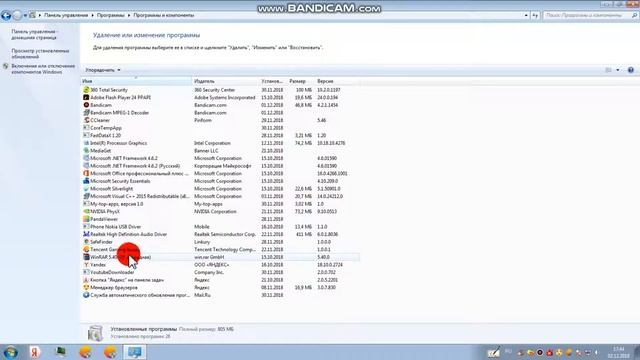Click the Программы breadcrumb segment
Viewport: 640px width, 360px height.
pos(111,16)
